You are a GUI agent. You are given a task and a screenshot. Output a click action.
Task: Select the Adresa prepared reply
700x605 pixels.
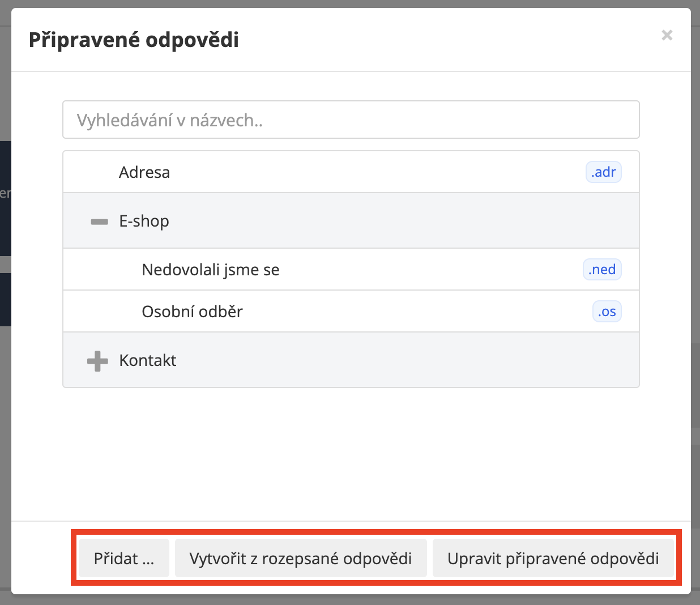(x=144, y=172)
